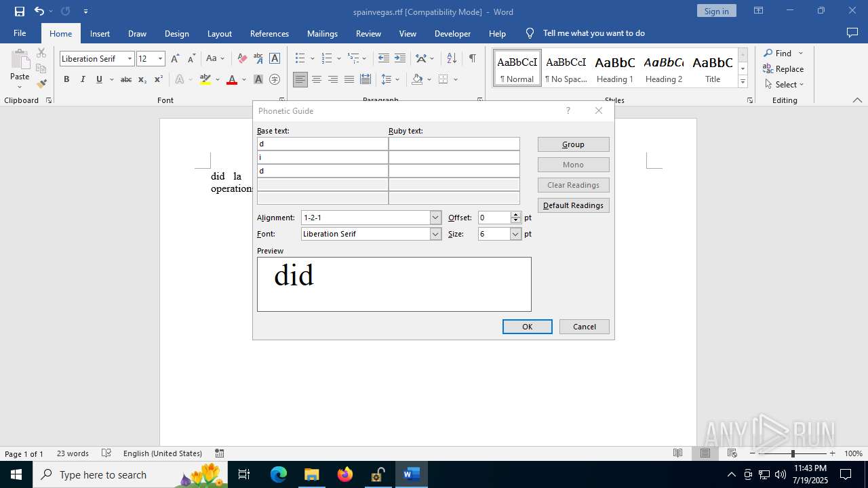Click the Undo arrow icon
868x488 pixels.
pos(39,12)
